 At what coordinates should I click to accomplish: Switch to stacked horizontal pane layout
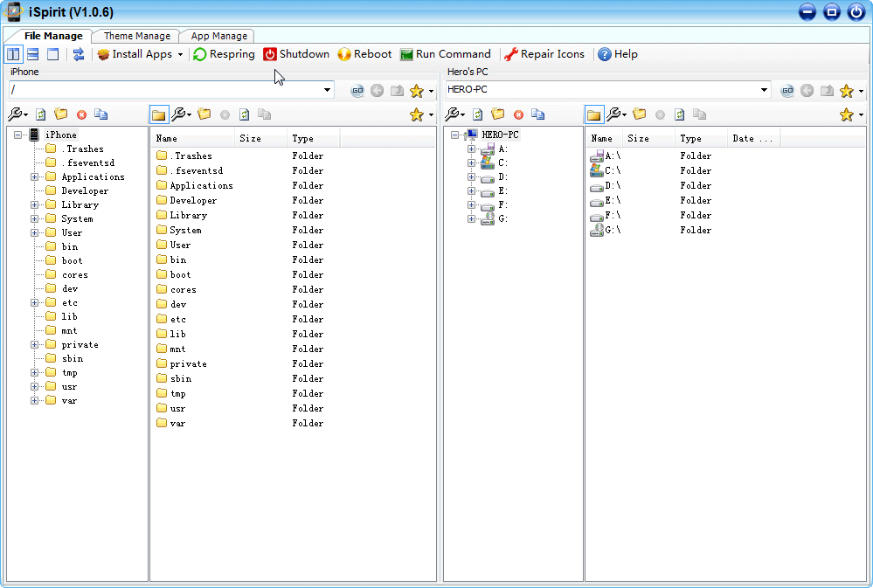pos(33,54)
